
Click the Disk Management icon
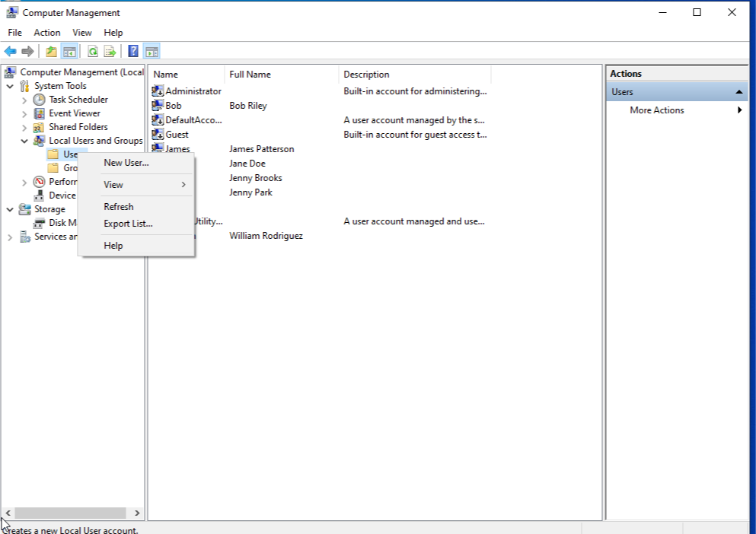click(x=39, y=223)
